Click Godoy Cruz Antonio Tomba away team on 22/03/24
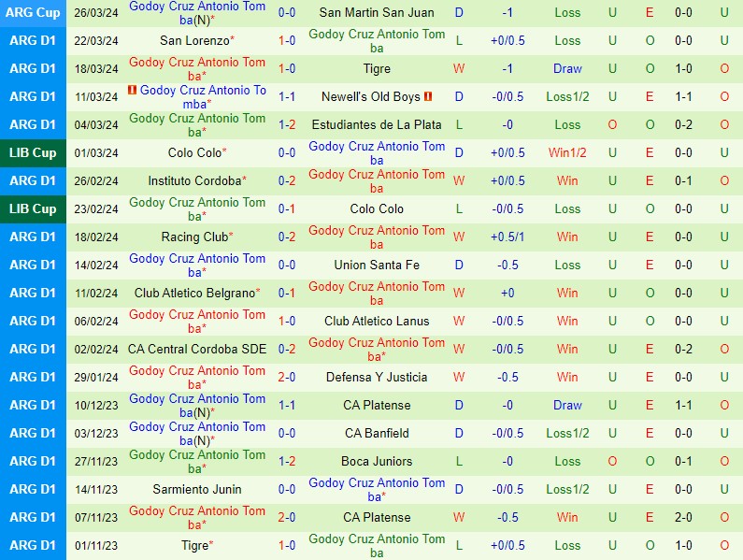The width and height of the screenshot is (743, 560). click(x=377, y=41)
